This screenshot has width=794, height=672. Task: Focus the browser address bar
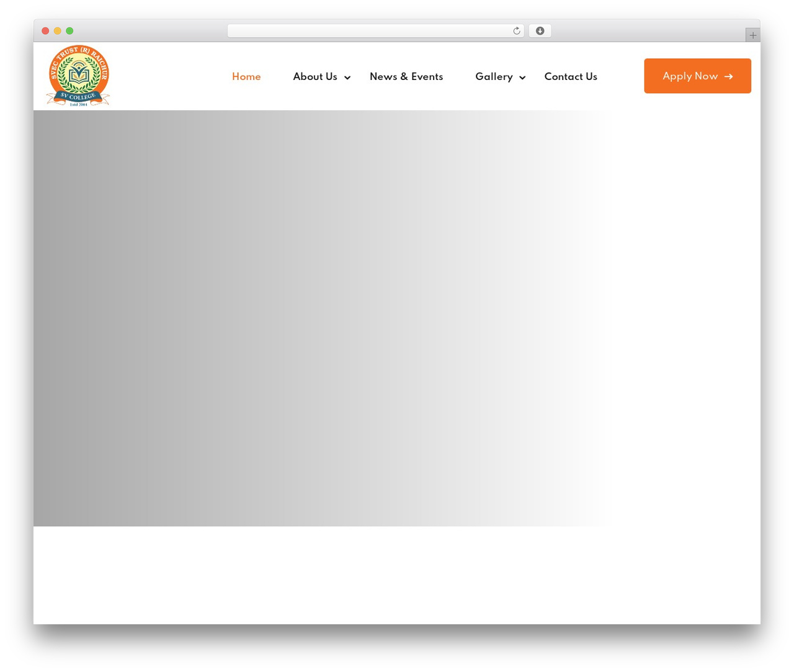(375, 31)
